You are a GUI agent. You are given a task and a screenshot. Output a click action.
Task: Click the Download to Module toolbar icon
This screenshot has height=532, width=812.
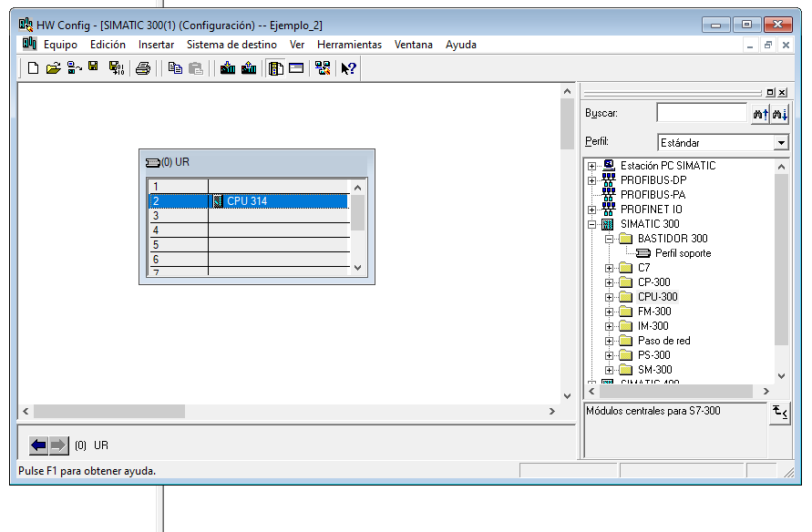click(x=227, y=67)
